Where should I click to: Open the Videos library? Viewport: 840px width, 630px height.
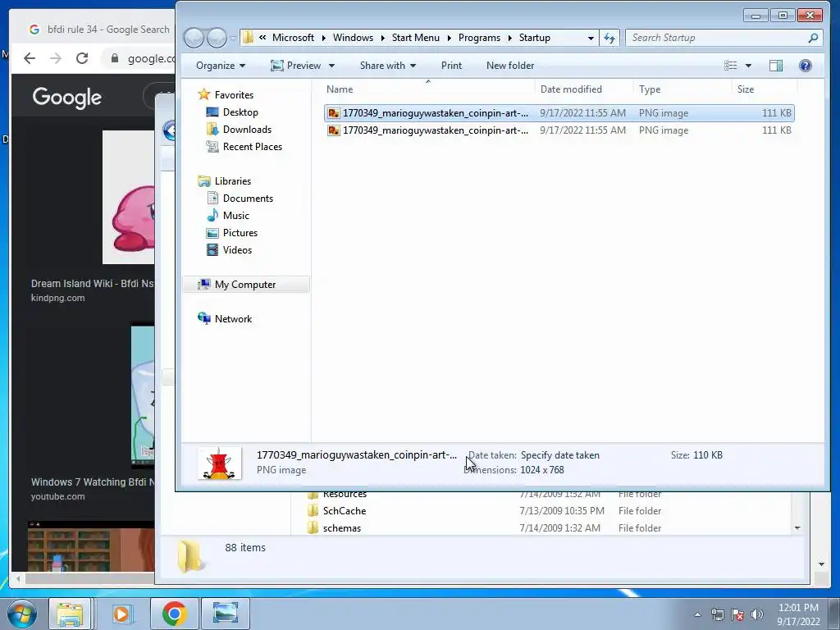click(237, 249)
